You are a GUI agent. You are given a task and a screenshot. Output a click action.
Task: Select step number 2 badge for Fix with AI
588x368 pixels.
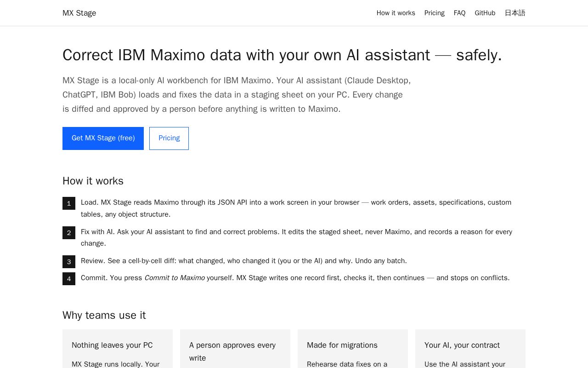pos(69,233)
